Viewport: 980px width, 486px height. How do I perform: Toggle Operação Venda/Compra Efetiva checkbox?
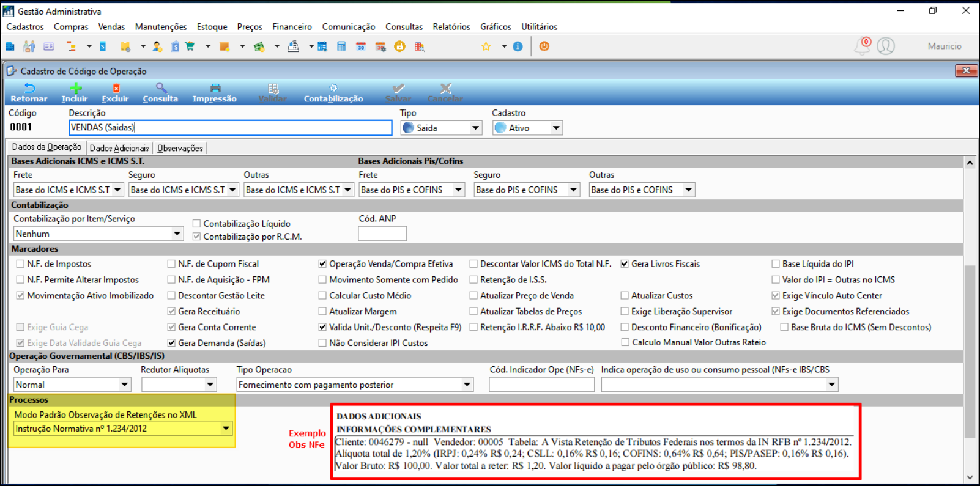(x=322, y=264)
